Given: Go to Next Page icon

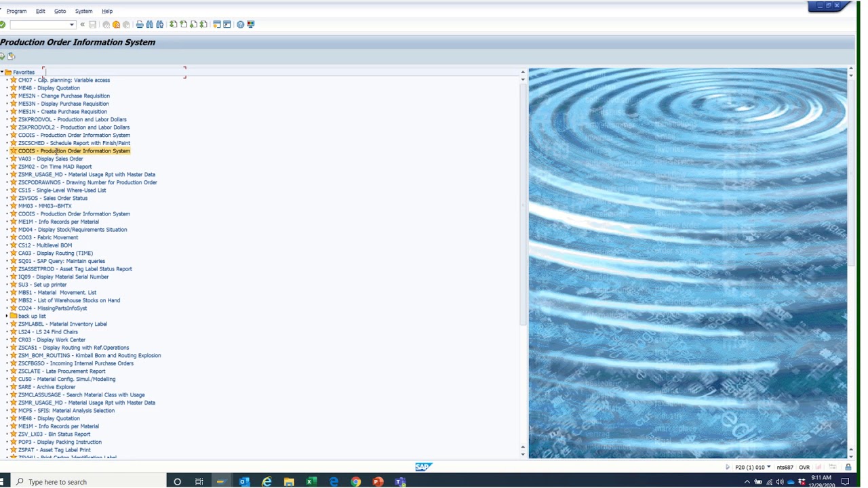Looking at the screenshot, I should tap(194, 24).
